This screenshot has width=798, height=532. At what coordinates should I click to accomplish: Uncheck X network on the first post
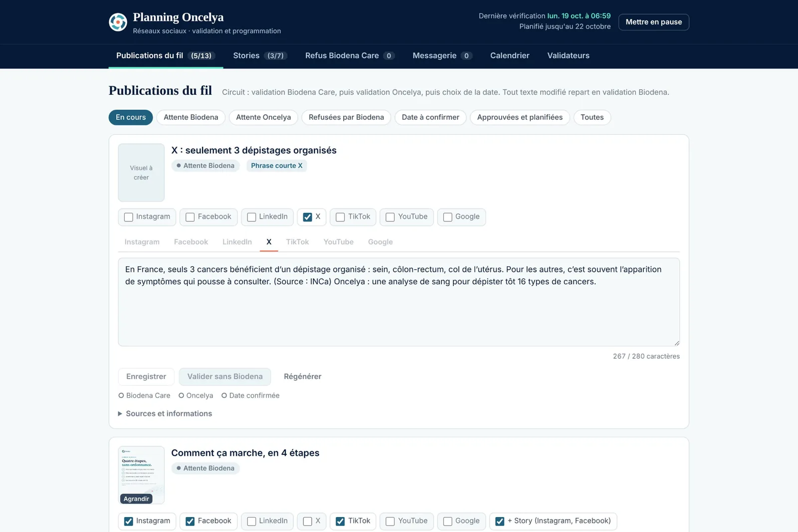pos(308,217)
